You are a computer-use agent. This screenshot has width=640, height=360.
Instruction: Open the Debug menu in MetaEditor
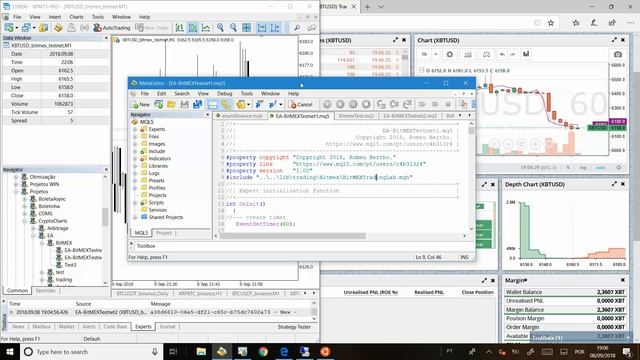[224, 93]
